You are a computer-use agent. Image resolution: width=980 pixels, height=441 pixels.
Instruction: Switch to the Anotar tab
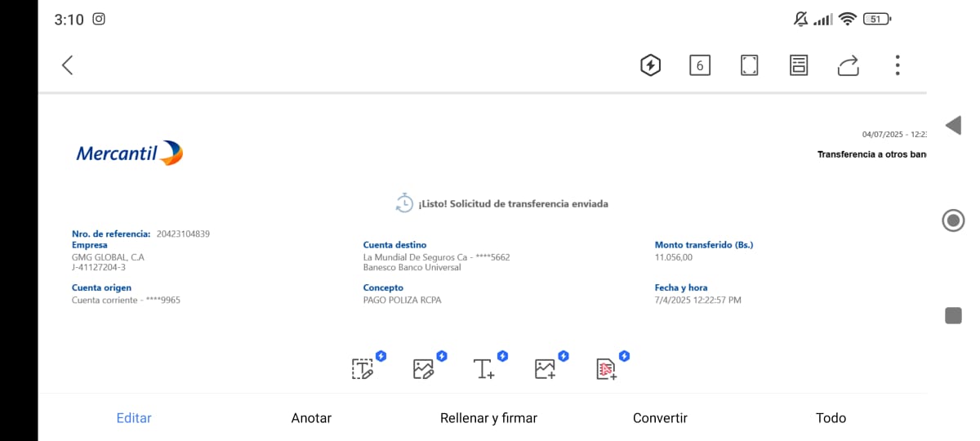(311, 417)
